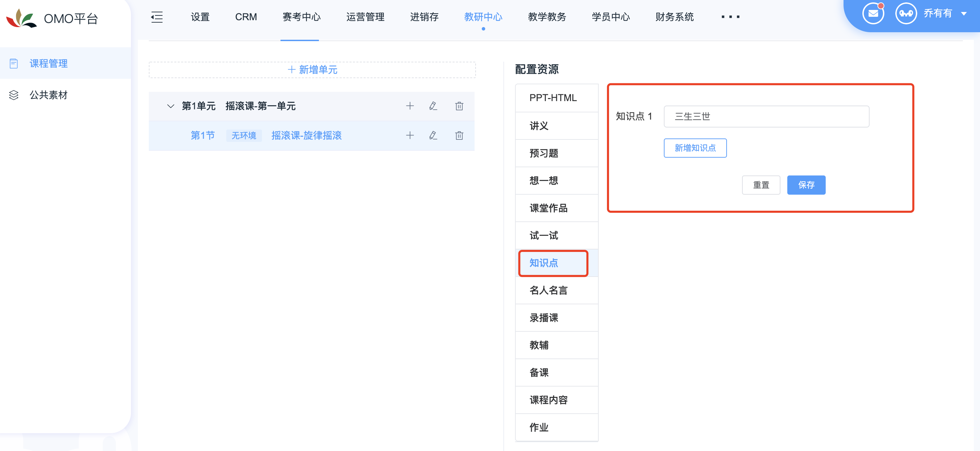Open the 学员中心 top menu

coord(611,17)
